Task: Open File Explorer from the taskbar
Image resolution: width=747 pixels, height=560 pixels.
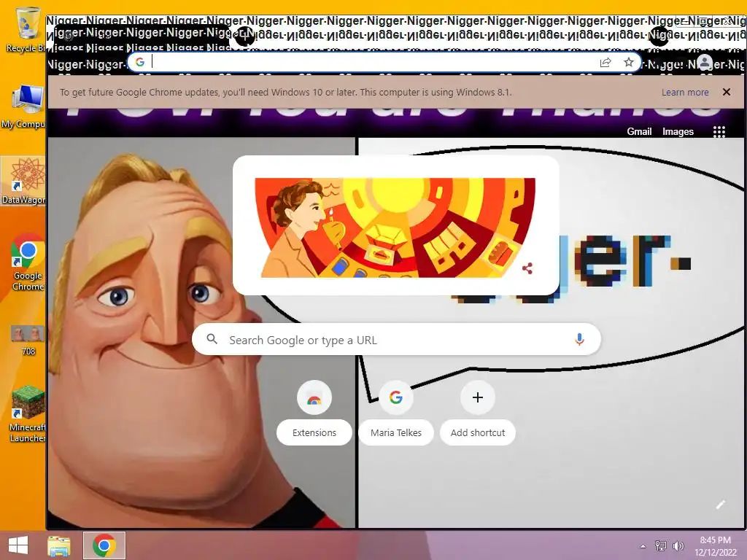Action: [58, 545]
